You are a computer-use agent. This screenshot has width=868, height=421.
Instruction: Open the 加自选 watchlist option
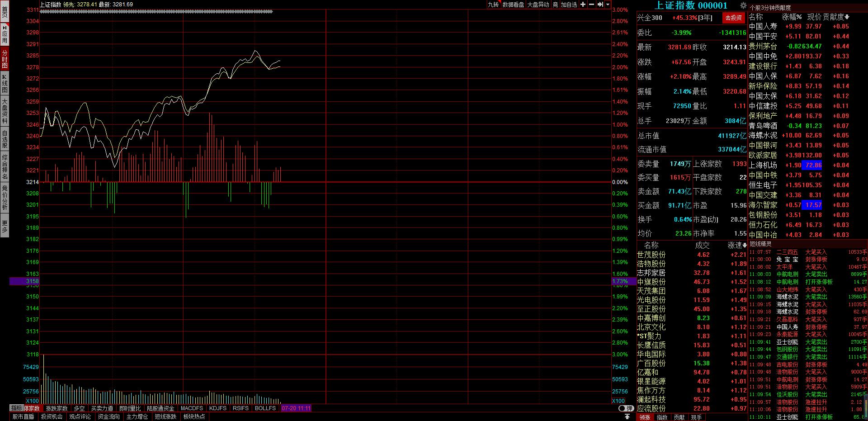point(569,5)
